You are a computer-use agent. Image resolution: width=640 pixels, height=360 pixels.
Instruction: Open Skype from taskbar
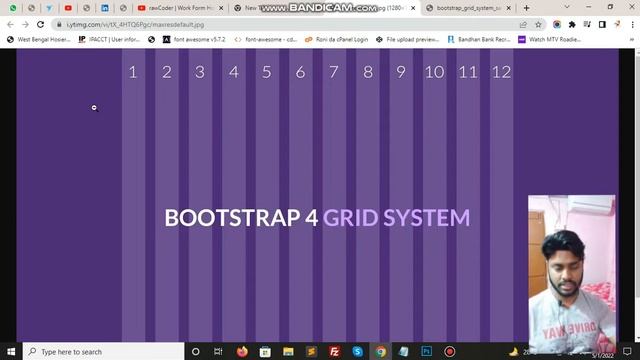point(358,351)
